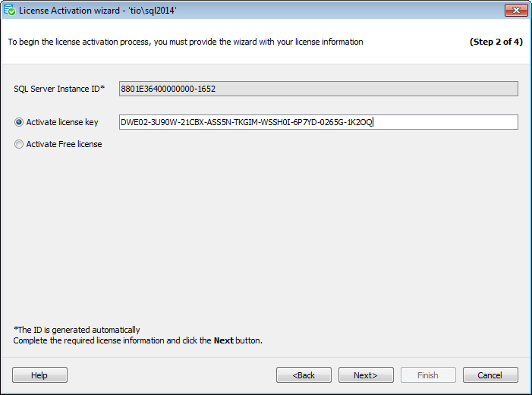Click the top instruction text about license information

pos(185,42)
